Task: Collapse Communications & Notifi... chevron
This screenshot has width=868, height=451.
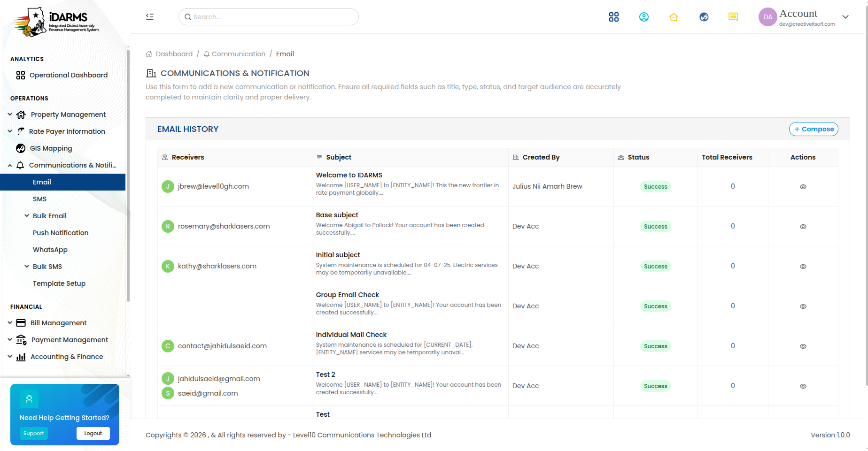Action: (x=10, y=165)
